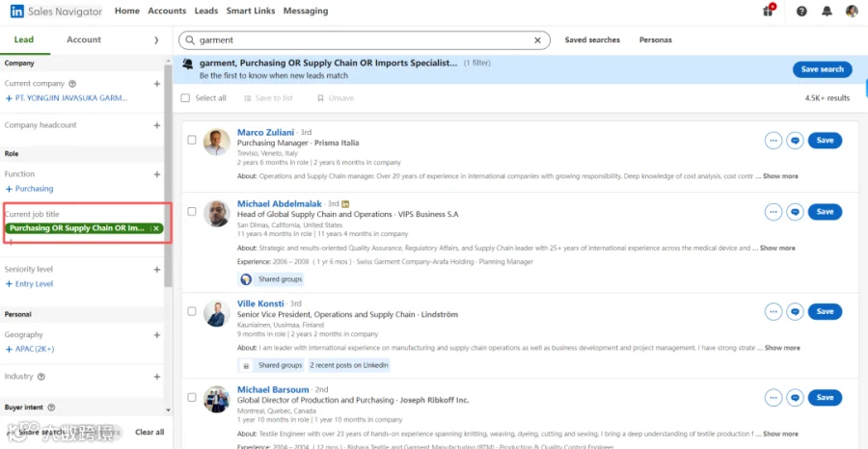The height and width of the screenshot is (449, 868).
Task: Tick the checkbox for Marco Zuliani
Action: 192,141
